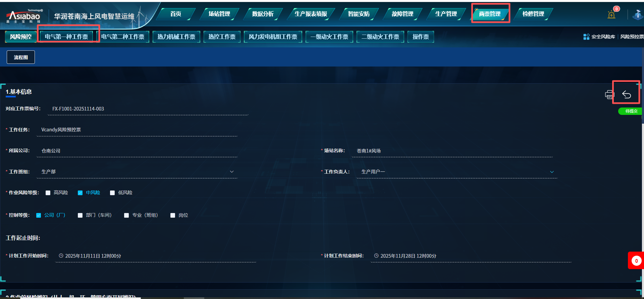Open the 风险预控票 link at right
Image resolution: width=644 pixels, height=299 pixels.
click(x=632, y=37)
